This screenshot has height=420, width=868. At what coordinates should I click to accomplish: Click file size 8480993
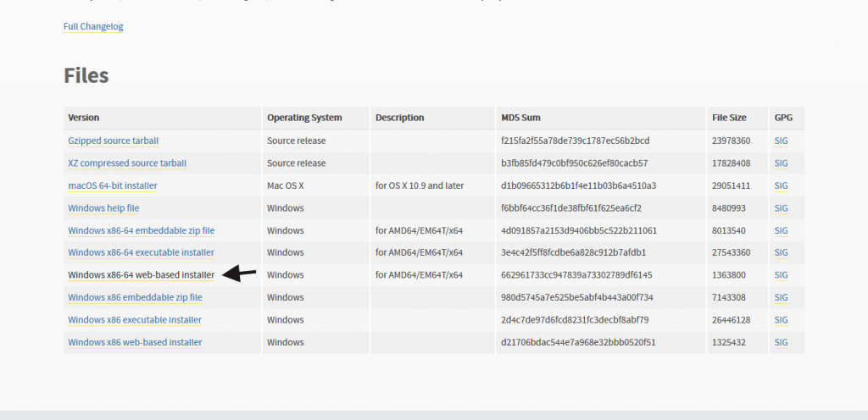coord(728,208)
